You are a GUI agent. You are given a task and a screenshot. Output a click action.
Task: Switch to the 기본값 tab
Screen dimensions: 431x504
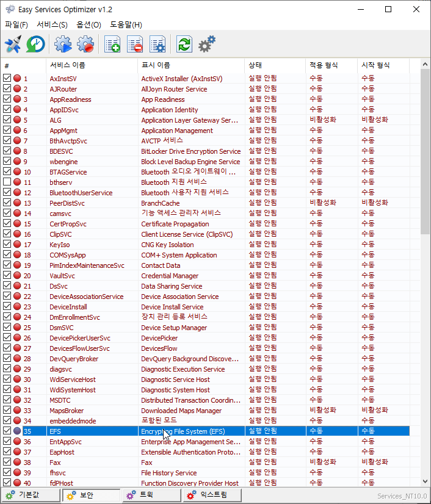[x=31, y=495]
